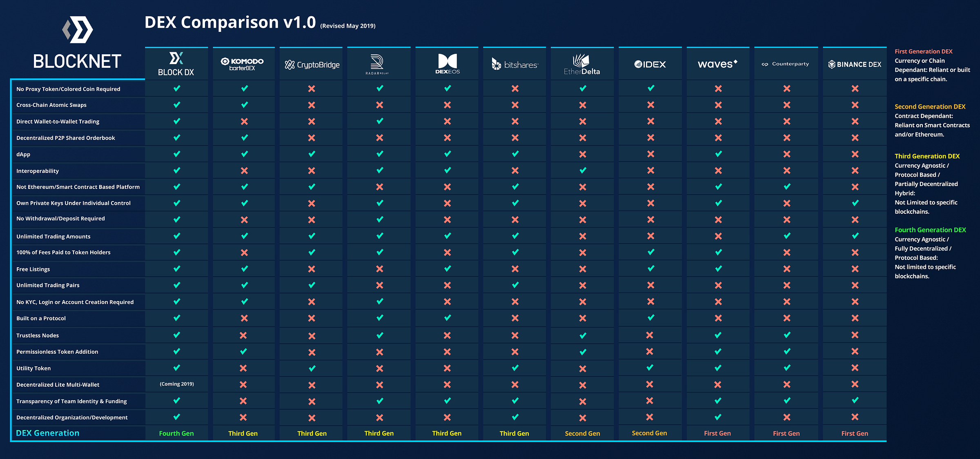
Task: Click the EtherDelta logo
Action: tap(581, 64)
